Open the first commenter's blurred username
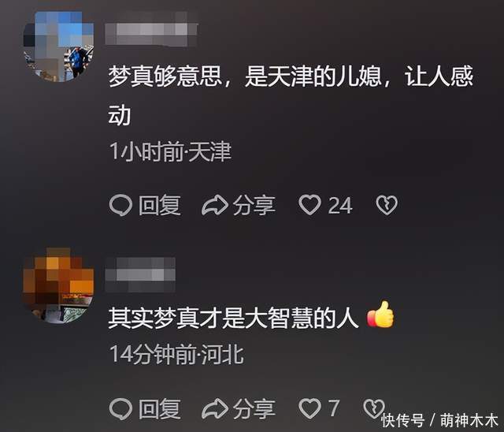The width and height of the screenshot is (504, 432). [151, 29]
